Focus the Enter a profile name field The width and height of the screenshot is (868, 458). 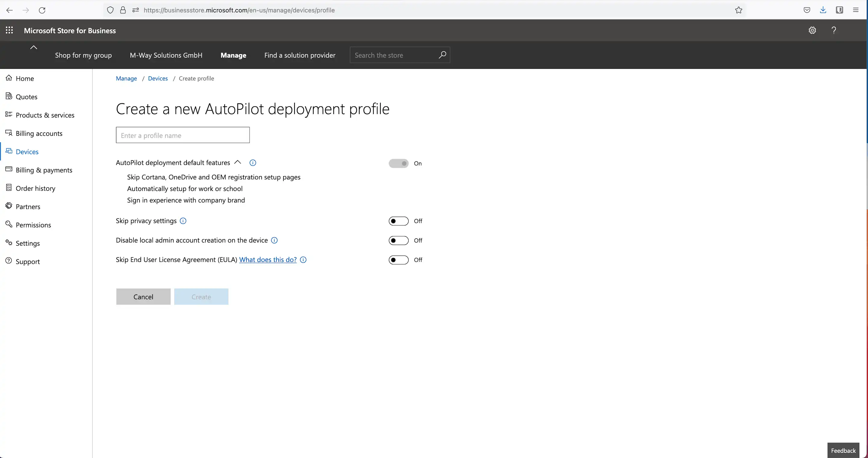(183, 135)
